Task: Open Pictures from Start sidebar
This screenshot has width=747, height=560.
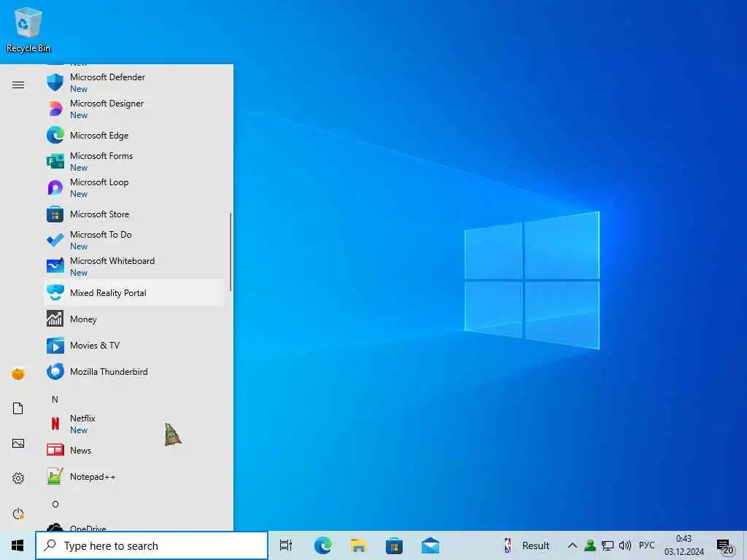Action: pos(18,443)
